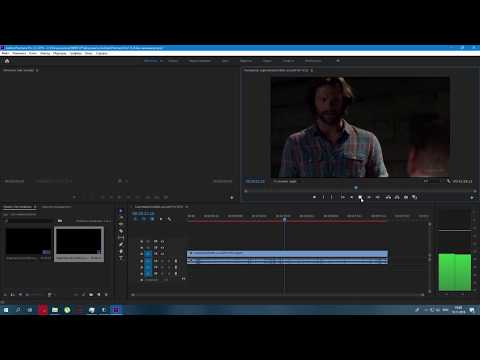
Task: Toggle V2 track output eye
Action: point(162,248)
